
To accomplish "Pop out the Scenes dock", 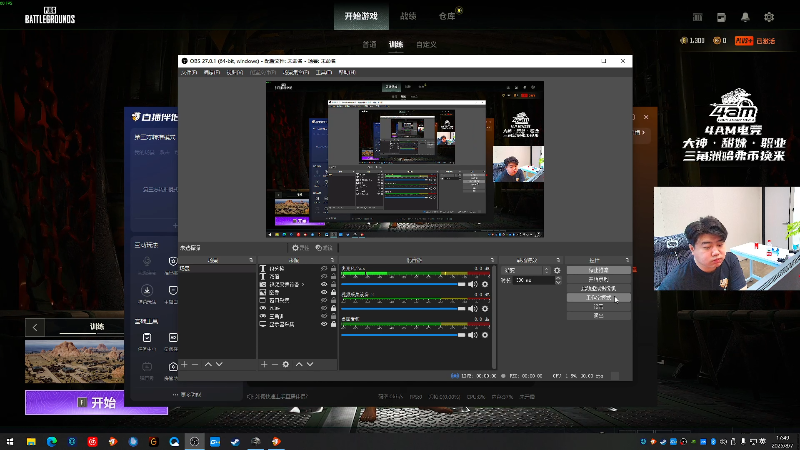I will (251, 260).
